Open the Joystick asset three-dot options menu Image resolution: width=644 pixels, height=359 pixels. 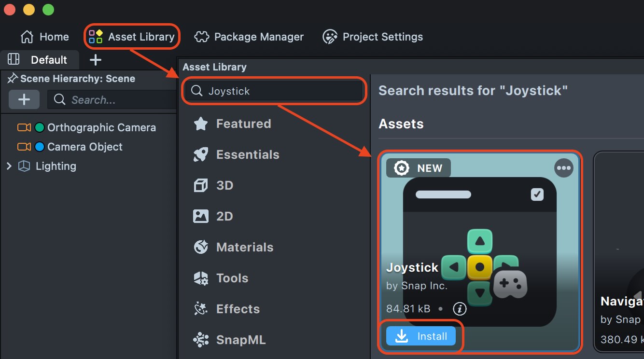[x=563, y=168]
